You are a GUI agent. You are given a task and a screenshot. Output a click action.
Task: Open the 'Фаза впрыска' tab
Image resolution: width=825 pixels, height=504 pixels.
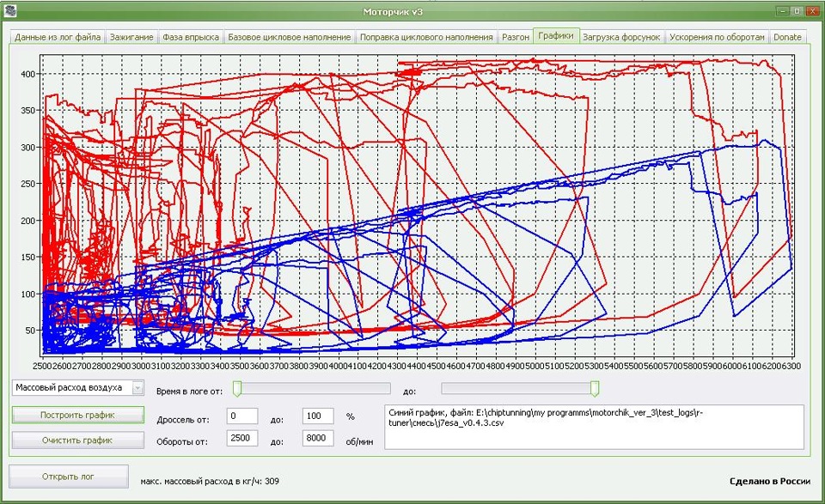click(191, 37)
